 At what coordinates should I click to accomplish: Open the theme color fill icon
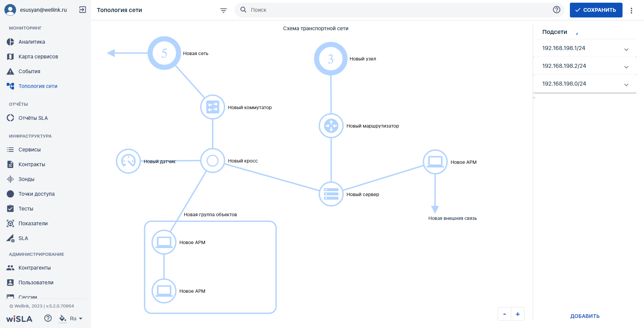[62, 318]
